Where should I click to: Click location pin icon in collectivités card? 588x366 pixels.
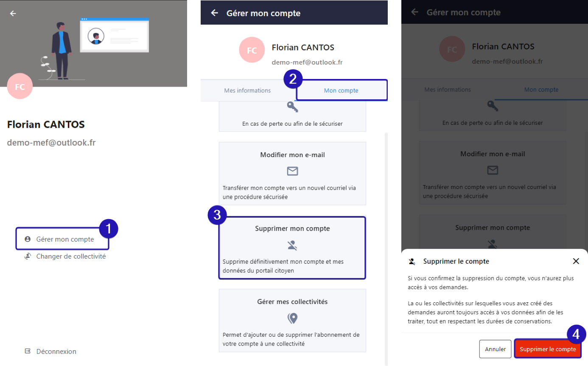pos(292,318)
